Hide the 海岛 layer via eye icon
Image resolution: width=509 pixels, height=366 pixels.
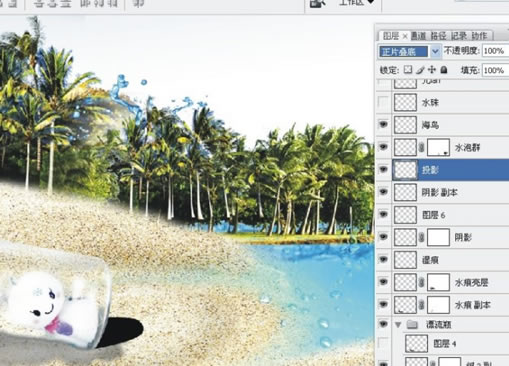(x=383, y=125)
